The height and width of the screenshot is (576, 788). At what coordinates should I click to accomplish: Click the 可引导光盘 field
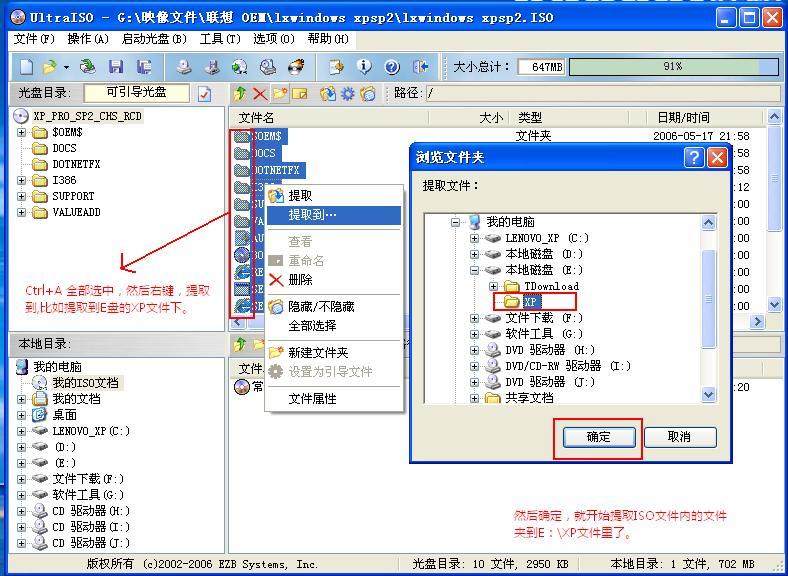pyautogui.click(x=136, y=93)
